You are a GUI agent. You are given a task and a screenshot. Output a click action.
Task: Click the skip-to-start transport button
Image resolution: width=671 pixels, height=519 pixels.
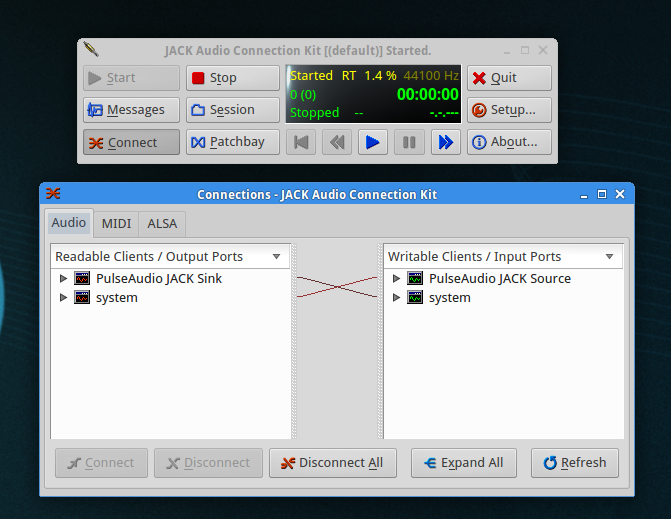300,142
